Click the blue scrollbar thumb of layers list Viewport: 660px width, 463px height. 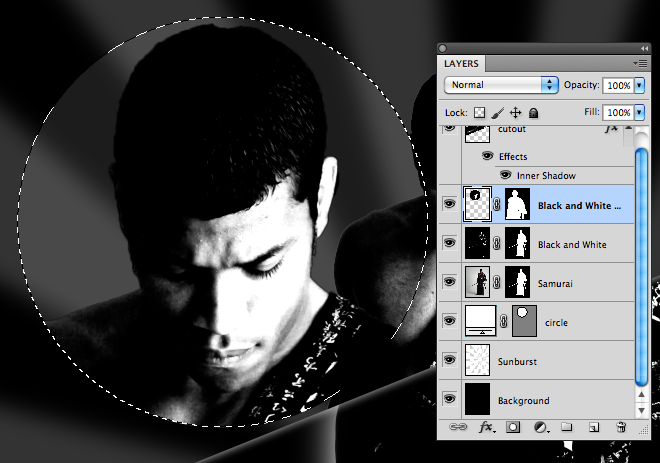(x=641, y=267)
